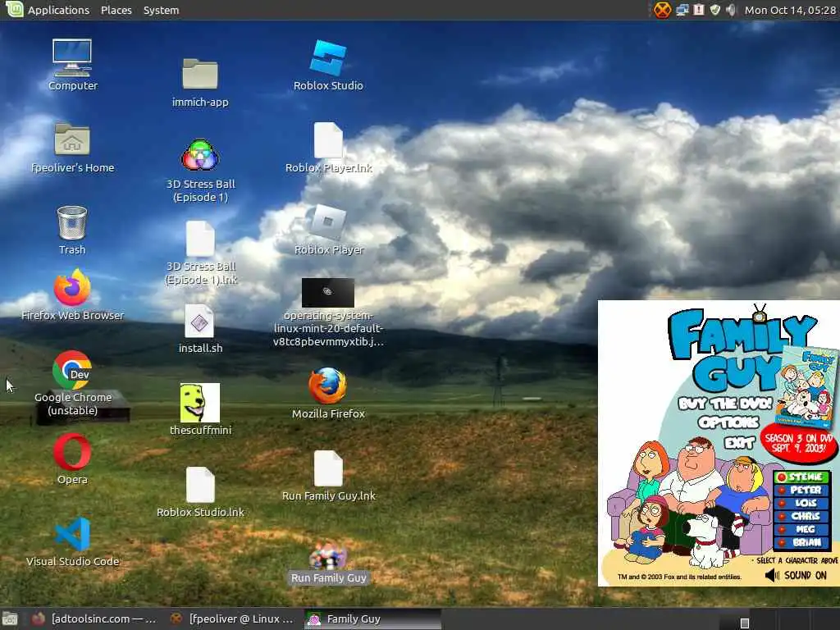Image resolution: width=840 pixels, height=630 pixels.
Task: Launch the Roblox Player icon
Action: [x=328, y=221]
